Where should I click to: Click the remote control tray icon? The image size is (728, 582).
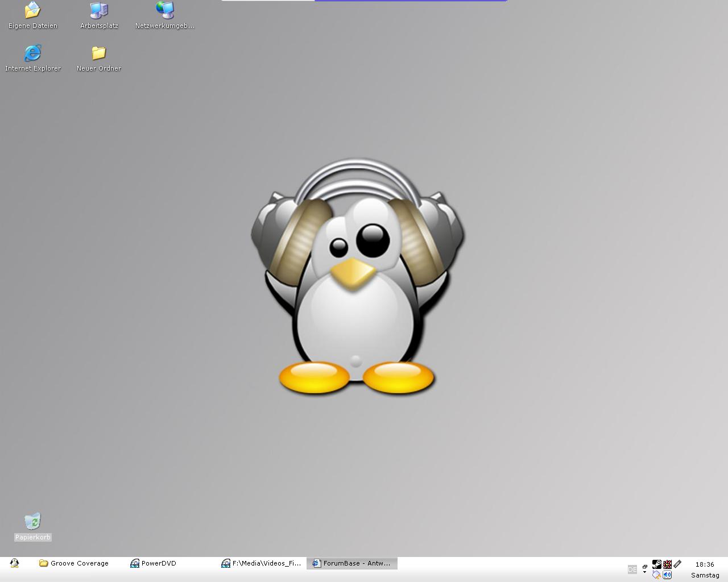pos(677,564)
